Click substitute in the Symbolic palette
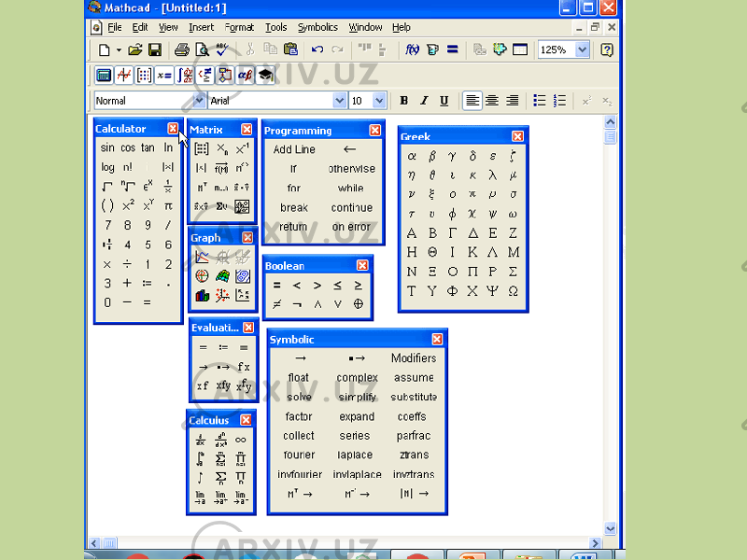The width and height of the screenshot is (747, 560). point(414,398)
